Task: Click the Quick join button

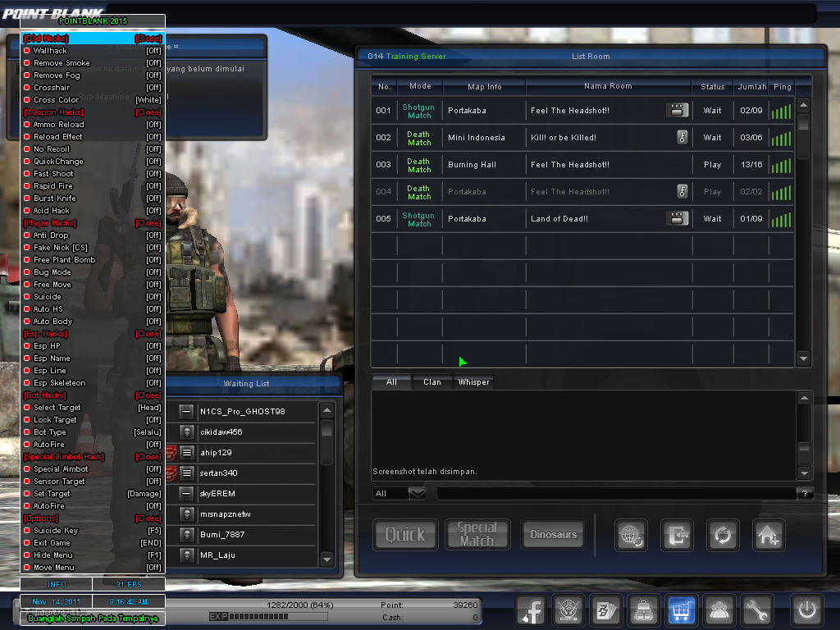Action: coord(405,535)
